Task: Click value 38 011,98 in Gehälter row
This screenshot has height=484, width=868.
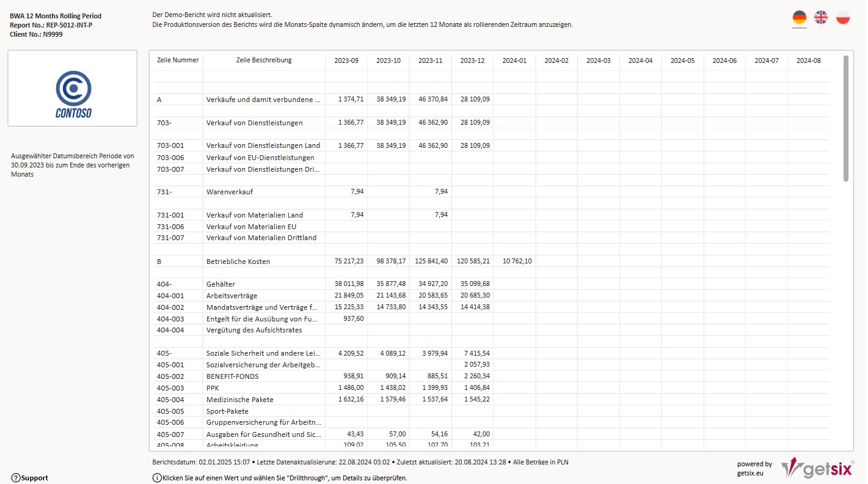Action: pyautogui.click(x=349, y=284)
